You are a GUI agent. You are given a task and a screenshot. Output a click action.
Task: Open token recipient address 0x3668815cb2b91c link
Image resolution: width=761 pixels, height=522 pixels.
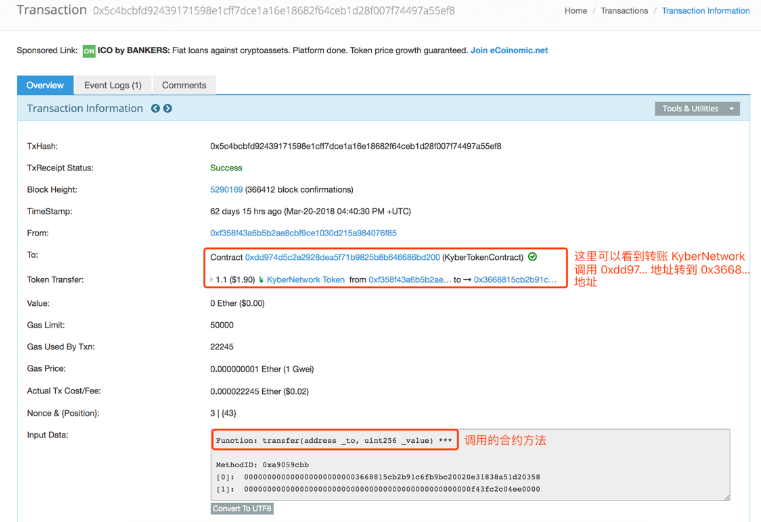pos(515,280)
